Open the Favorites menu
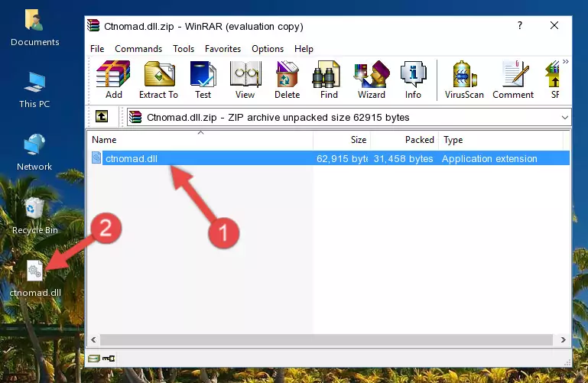588x383 pixels. [223, 49]
